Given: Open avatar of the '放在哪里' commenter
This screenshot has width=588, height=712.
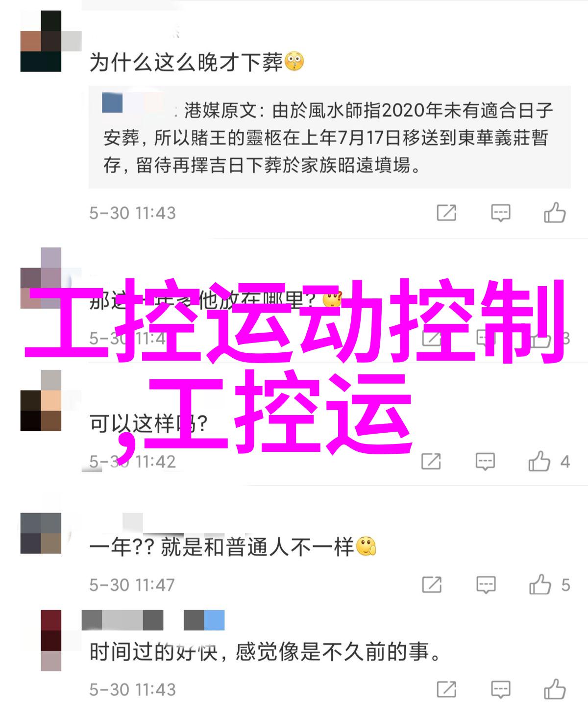Looking at the screenshot, I should coord(41,278).
